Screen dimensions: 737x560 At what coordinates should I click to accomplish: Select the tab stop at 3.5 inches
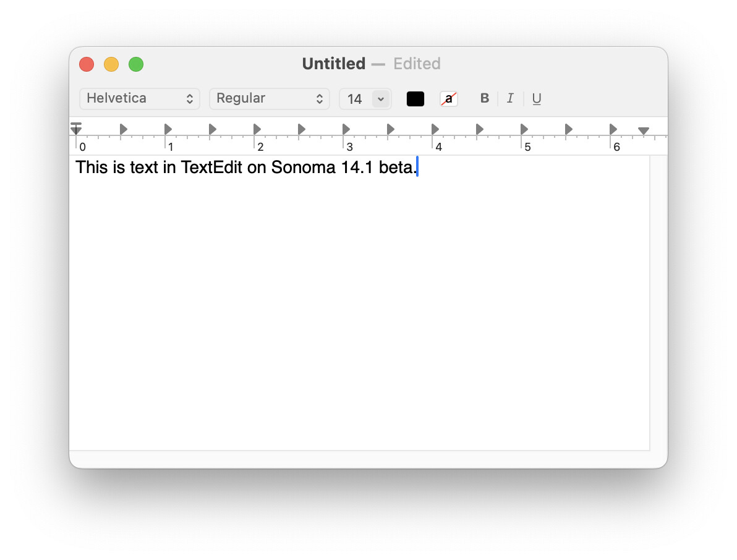tap(390, 129)
